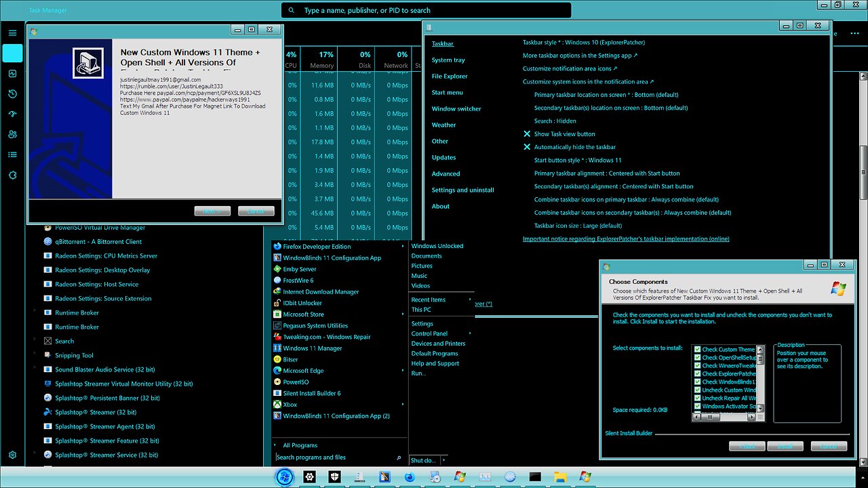Open App history in Task Manager sidebar
The width and height of the screenshot is (868, 488).
pos(12,94)
